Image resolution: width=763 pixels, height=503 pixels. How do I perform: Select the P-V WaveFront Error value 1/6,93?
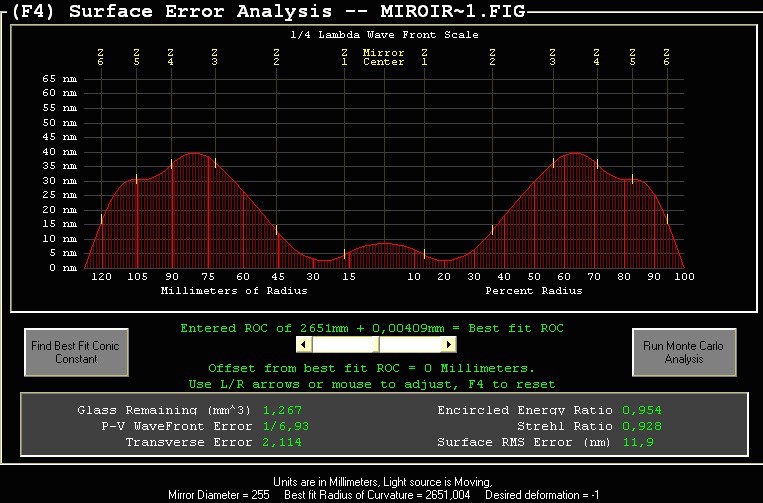tap(286, 426)
